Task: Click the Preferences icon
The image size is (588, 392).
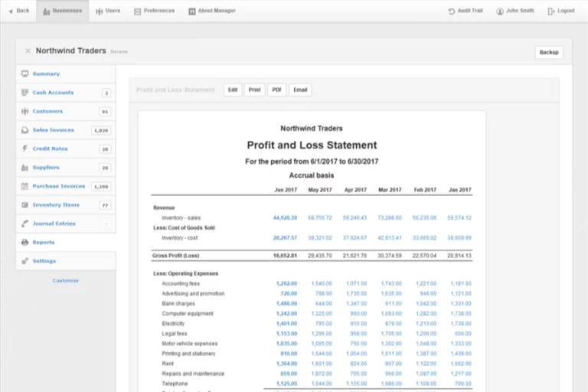Action: 138,11
